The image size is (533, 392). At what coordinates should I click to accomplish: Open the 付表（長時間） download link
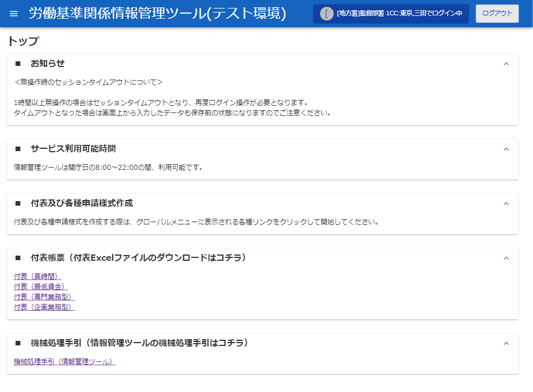coord(38,277)
